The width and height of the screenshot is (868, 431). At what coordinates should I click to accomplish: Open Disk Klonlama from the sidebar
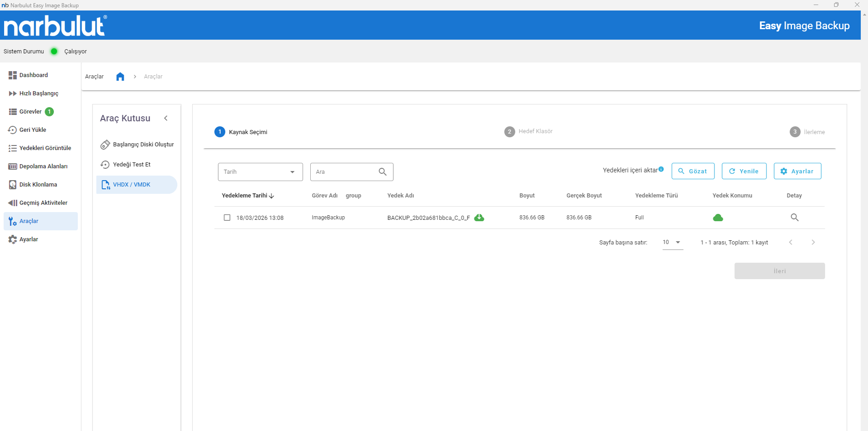coord(38,185)
